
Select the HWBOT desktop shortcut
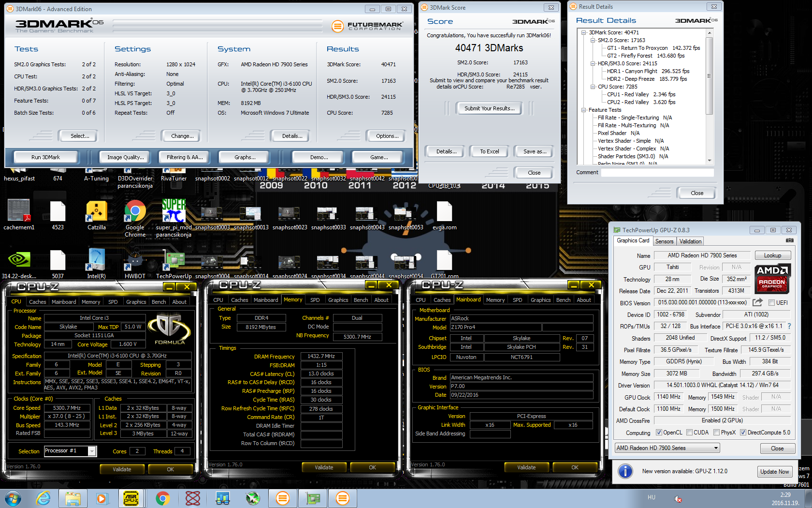click(x=135, y=264)
